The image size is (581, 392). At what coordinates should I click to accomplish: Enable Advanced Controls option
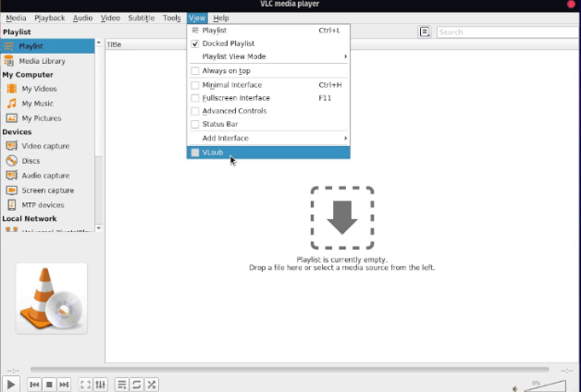(x=268, y=111)
